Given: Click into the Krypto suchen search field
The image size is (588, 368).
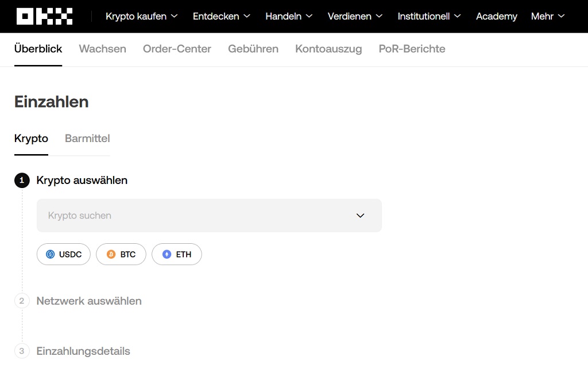Looking at the screenshot, I should 209,216.
